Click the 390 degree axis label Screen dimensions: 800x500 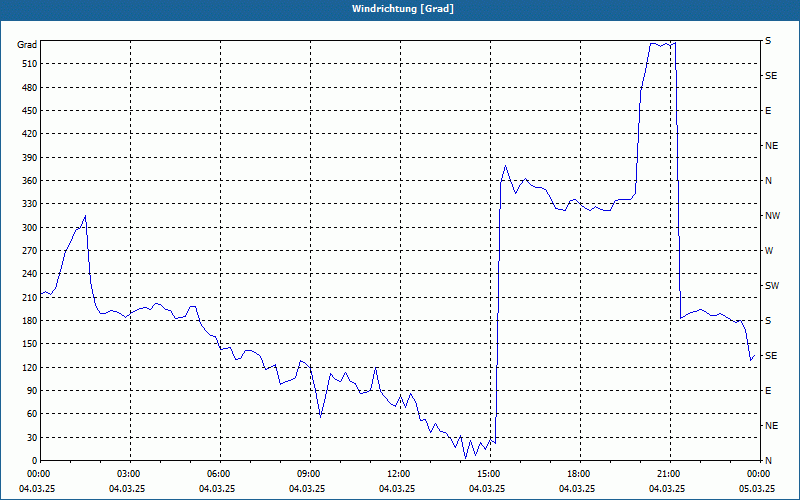pos(30,158)
